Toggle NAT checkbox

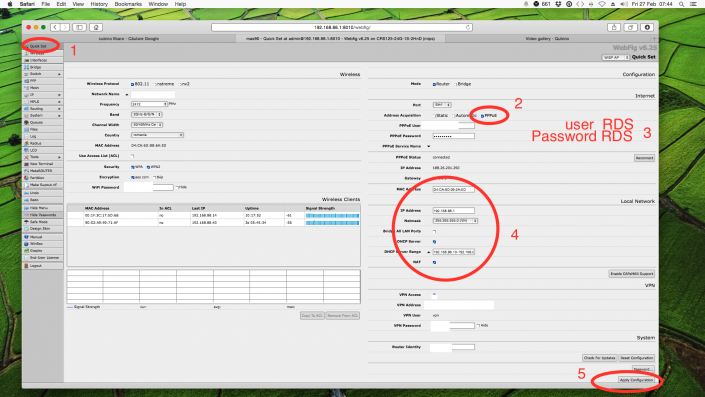coord(434,262)
